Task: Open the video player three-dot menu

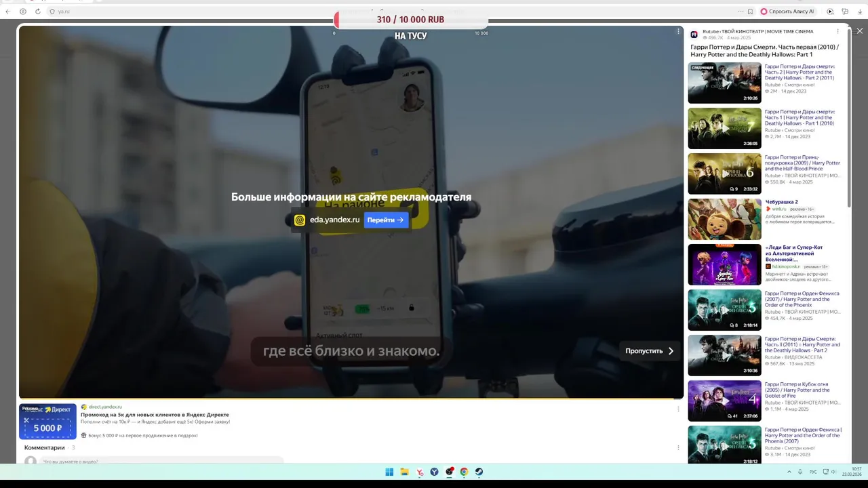Action: 678,31
